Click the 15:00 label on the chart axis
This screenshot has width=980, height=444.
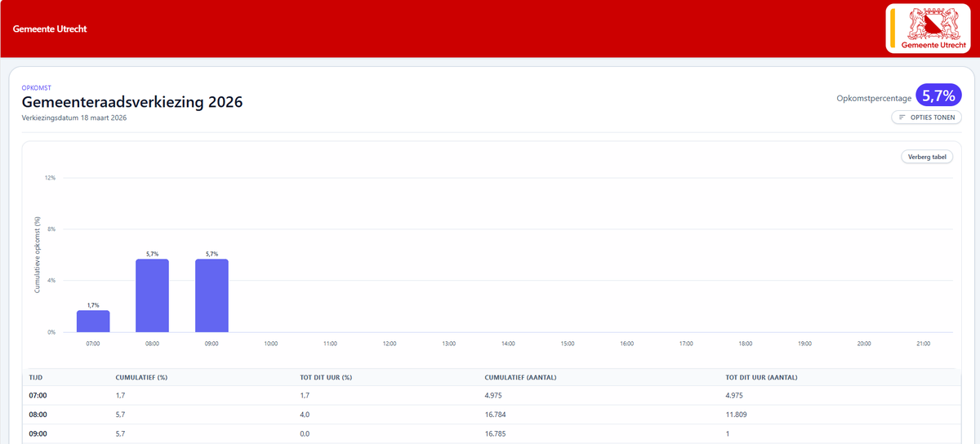(568, 344)
